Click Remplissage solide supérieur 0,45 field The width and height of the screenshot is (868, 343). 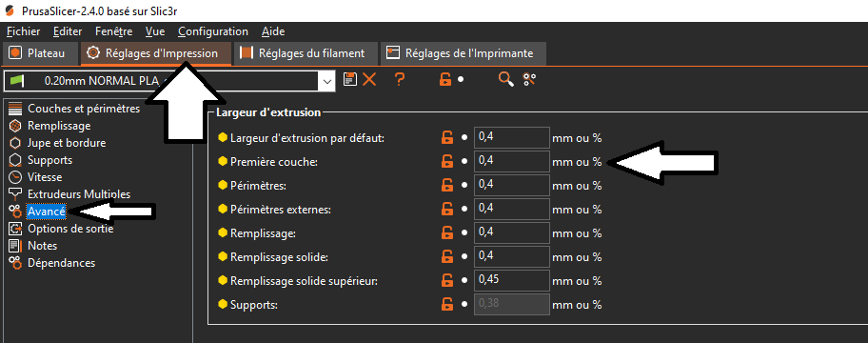coord(511,281)
